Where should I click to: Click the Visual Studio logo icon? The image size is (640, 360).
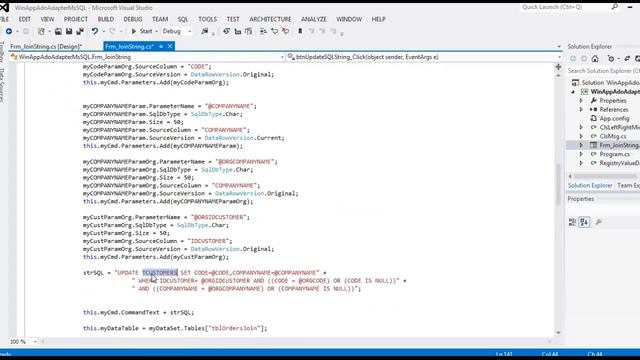pos(4,7)
